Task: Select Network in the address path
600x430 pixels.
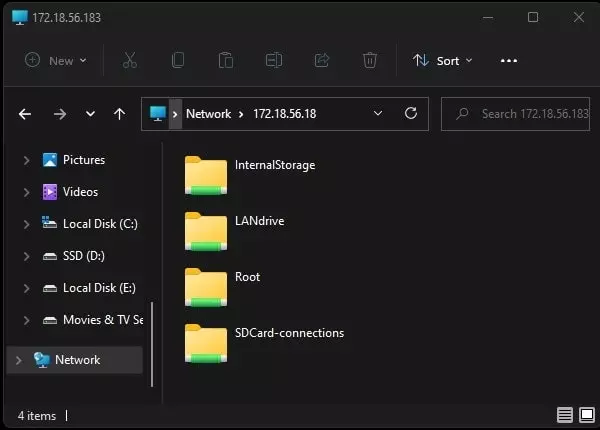Action: [x=209, y=114]
